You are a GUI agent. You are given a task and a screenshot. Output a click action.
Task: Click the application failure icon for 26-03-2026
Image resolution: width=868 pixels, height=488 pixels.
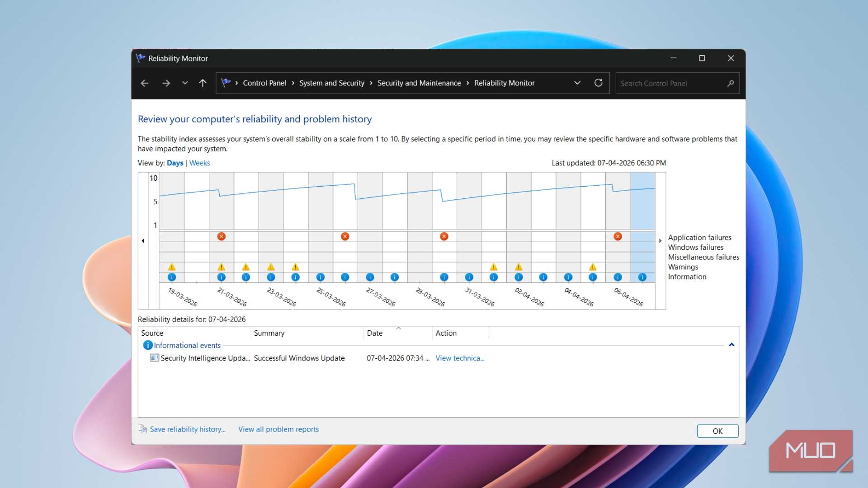[x=345, y=236]
